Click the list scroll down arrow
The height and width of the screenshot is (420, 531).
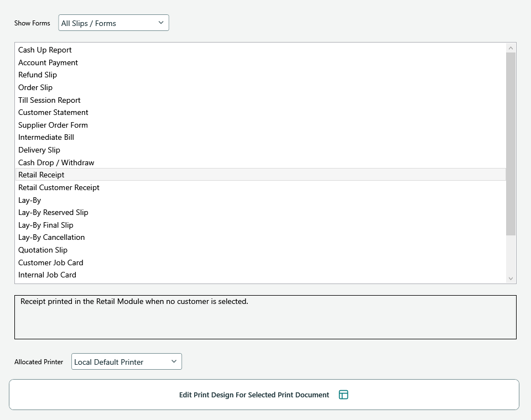(511, 279)
